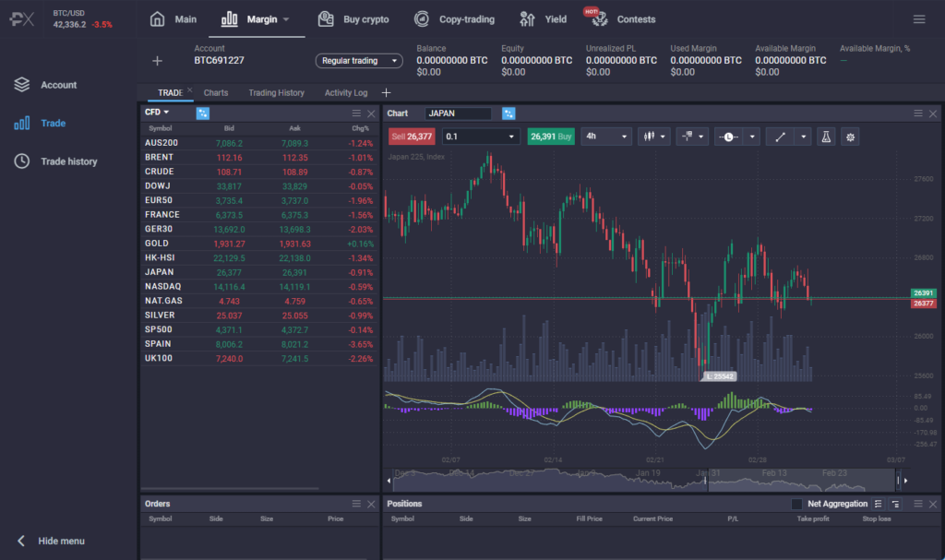Click the flask icon in the chart toolbar
This screenshot has height=560, width=945.
824,137
